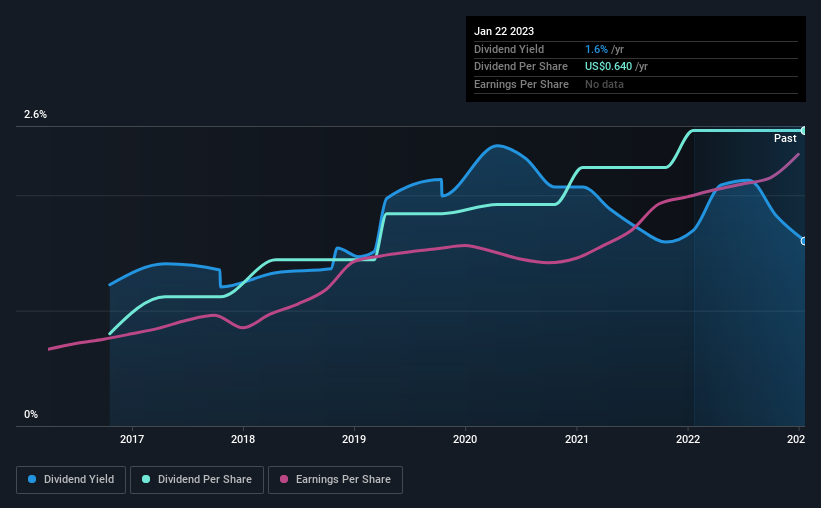821x508 pixels.
Task: Click the US$0.640 Dividend Per Share value
Action: (608, 67)
